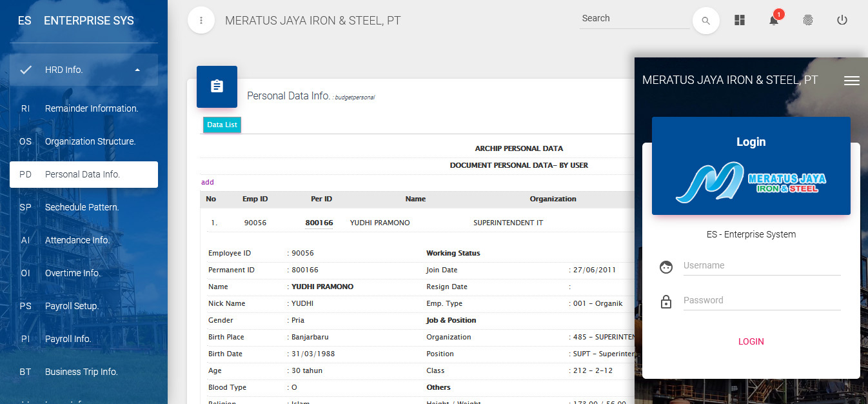The image size is (868, 404).
Task: Click the checkmark icon beside HRD Info
Action: [25, 69]
